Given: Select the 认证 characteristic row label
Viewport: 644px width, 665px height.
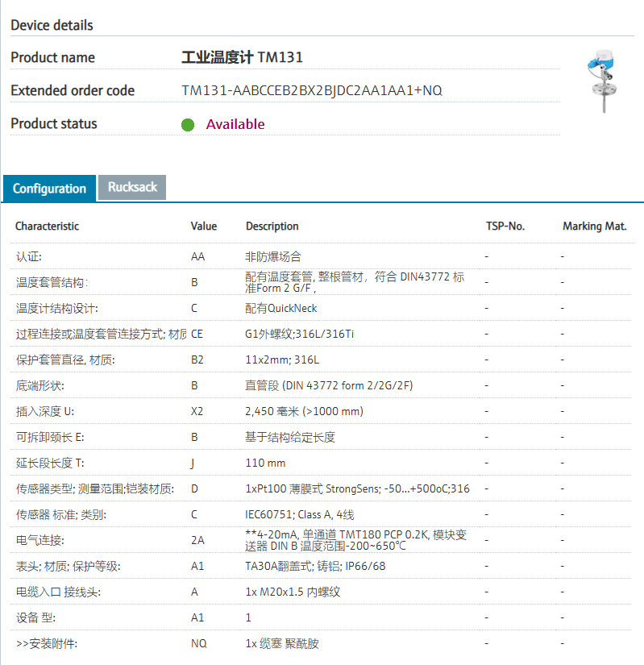Looking at the screenshot, I should [29, 256].
